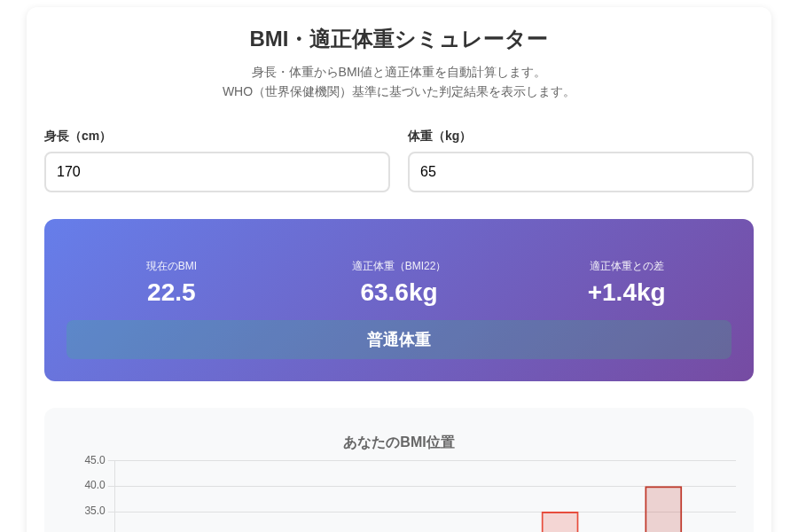This screenshot has height=532, width=798.
Task: Select the +1.4kg difference value
Action: 626,293
